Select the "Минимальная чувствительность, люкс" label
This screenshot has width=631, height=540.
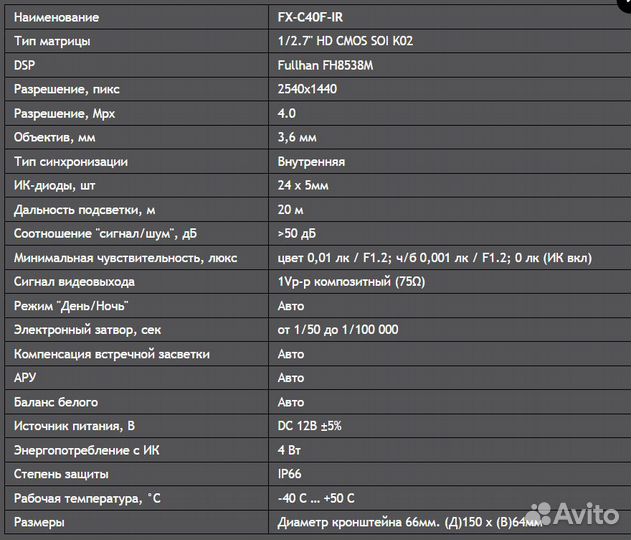pyautogui.click(x=126, y=257)
